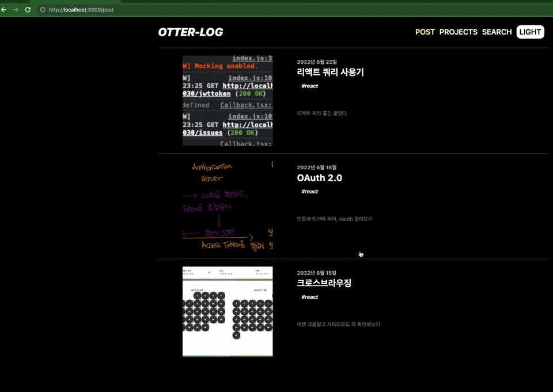Select the #react tag under 크로스브라우징
Viewport: 553px width, 392px height.
[x=309, y=297]
